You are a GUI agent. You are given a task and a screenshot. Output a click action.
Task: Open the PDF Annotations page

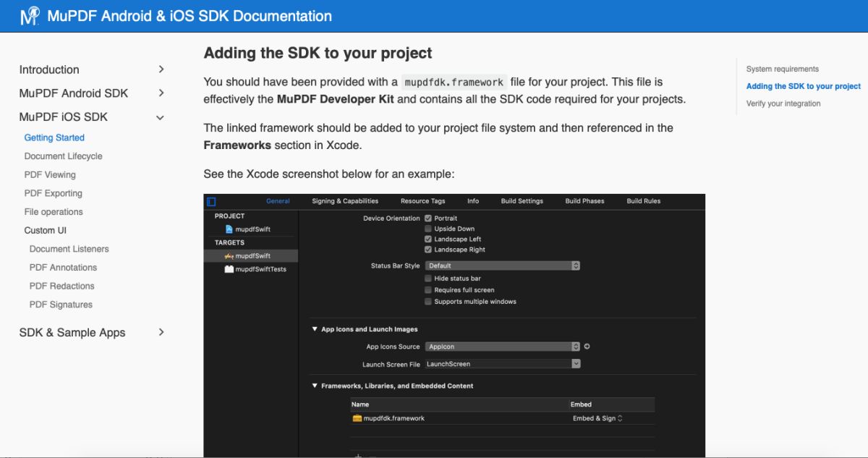click(x=63, y=268)
